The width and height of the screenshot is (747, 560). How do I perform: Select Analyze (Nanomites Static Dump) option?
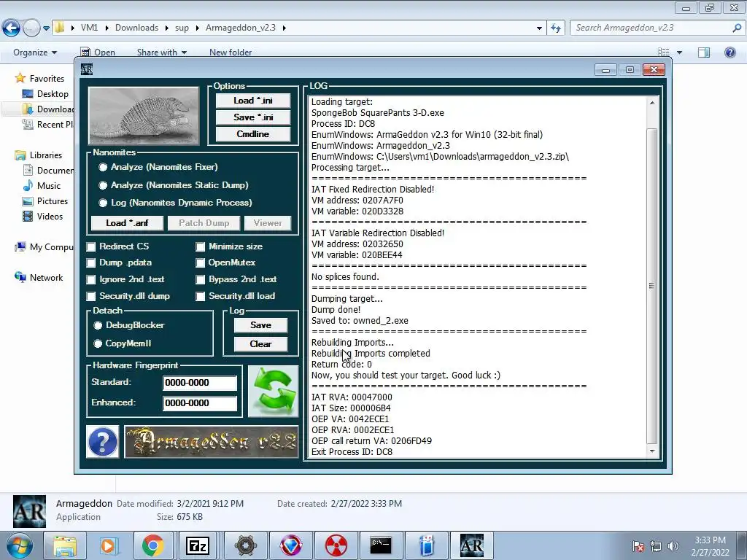click(102, 185)
